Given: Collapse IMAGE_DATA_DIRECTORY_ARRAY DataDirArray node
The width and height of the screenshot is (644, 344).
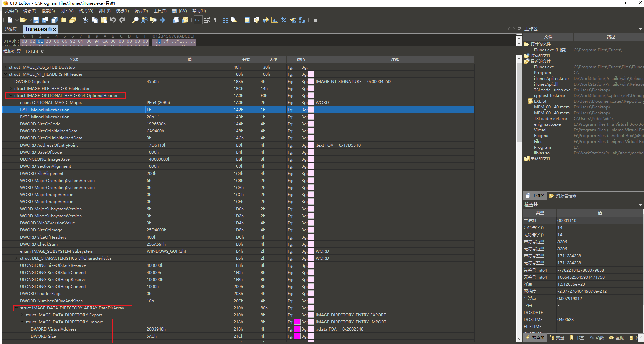Looking at the screenshot, I should coord(16,308).
